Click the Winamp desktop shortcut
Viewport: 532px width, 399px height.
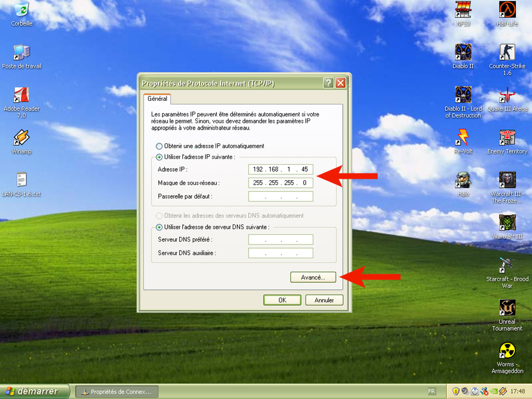point(22,138)
